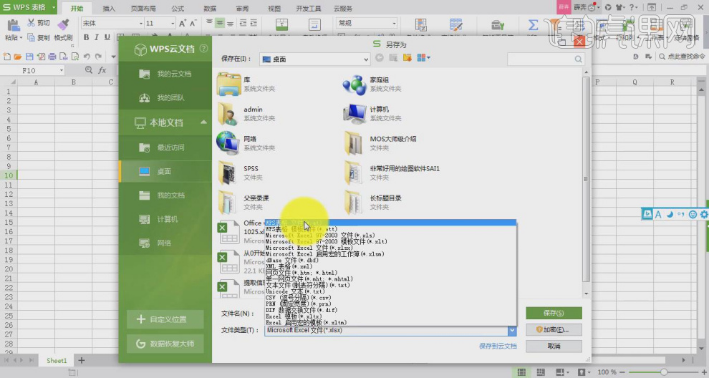This screenshot has height=378, width=709.
Task: Open the 保存在 location combo box
Action: pos(315,59)
